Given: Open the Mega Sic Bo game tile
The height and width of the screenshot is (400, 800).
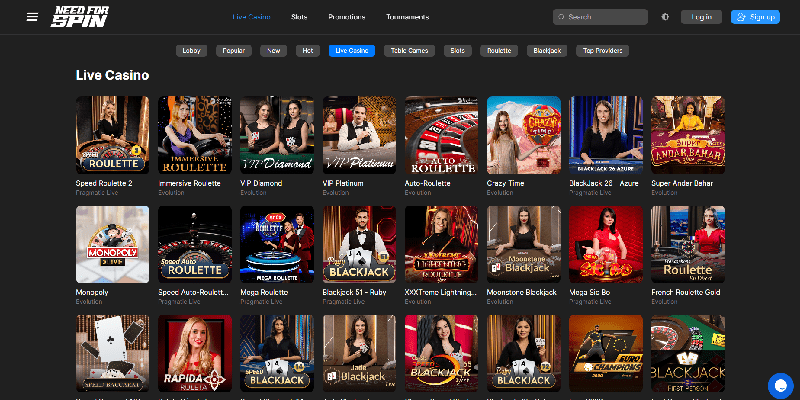Looking at the screenshot, I should pos(605,245).
